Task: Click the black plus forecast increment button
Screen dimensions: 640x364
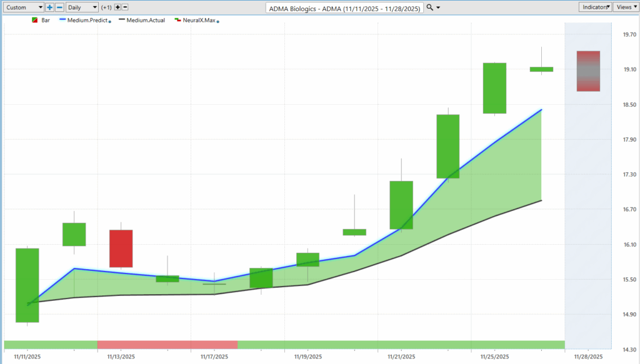Action: coord(117,7)
